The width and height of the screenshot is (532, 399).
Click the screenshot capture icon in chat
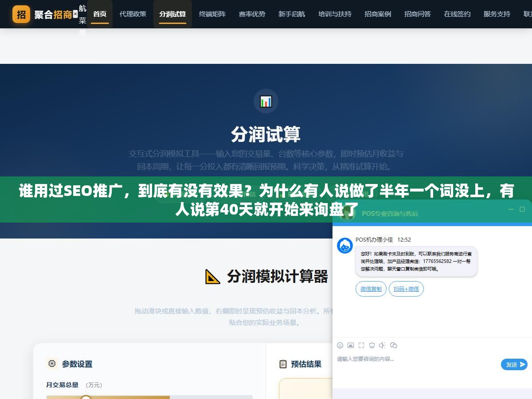click(x=361, y=345)
